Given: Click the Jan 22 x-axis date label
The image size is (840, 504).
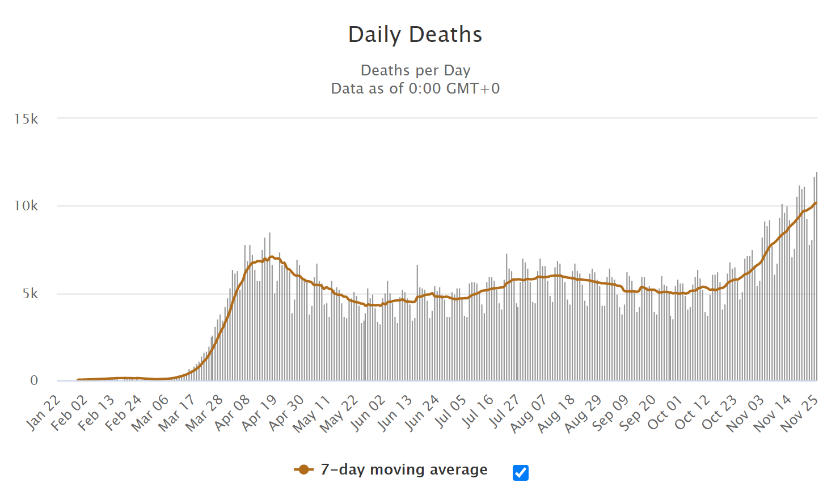Looking at the screenshot, I should point(43,413).
